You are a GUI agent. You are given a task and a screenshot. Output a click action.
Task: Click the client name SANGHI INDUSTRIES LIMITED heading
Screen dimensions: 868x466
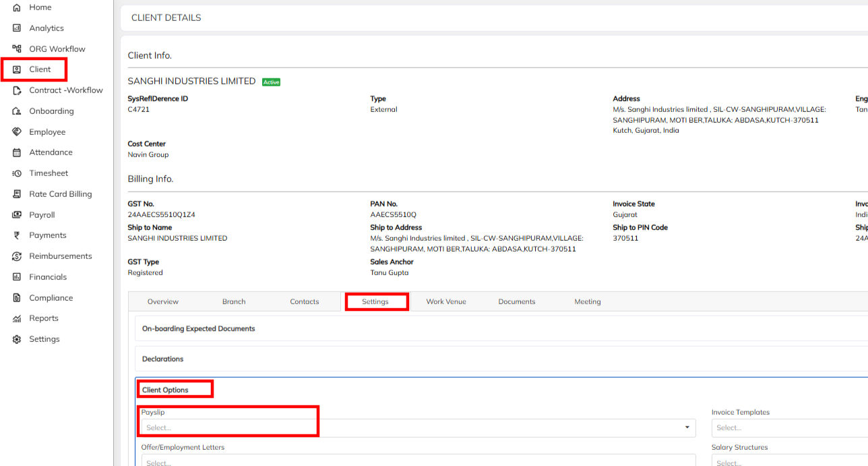192,81
